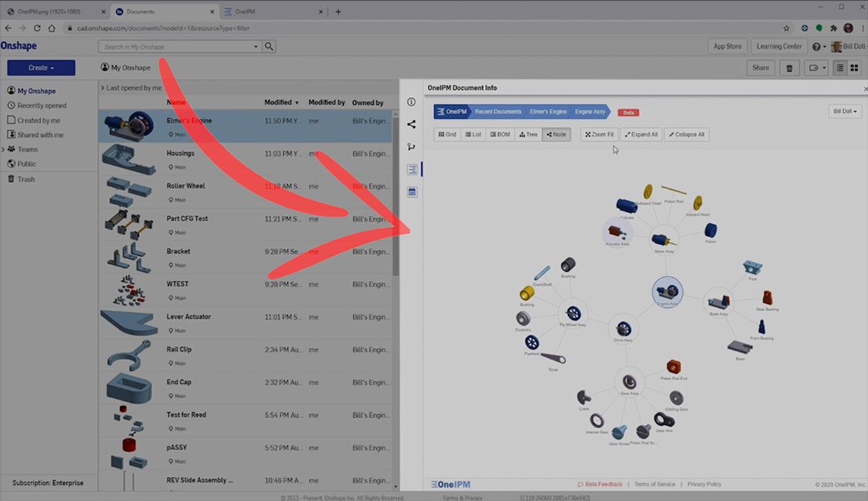Viewport: 868px width, 501px height.
Task: Open the Document Info panel via info icon
Action: click(x=411, y=102)
